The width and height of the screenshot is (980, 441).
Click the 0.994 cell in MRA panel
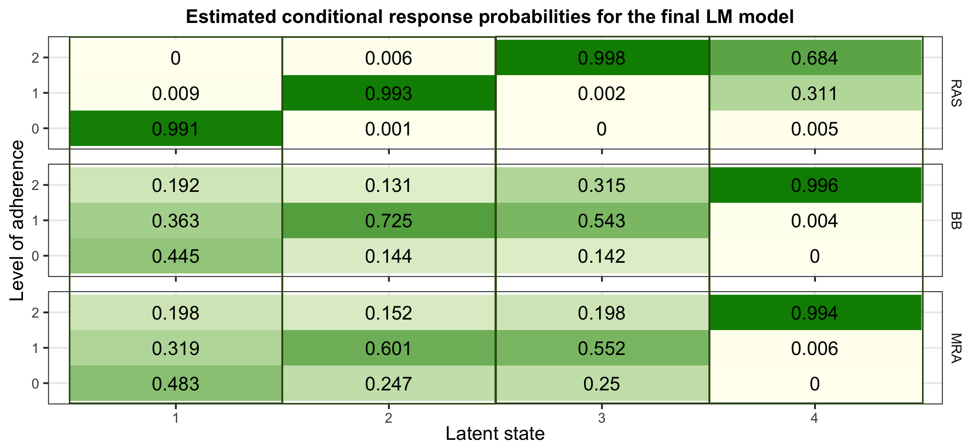(814, 313)
